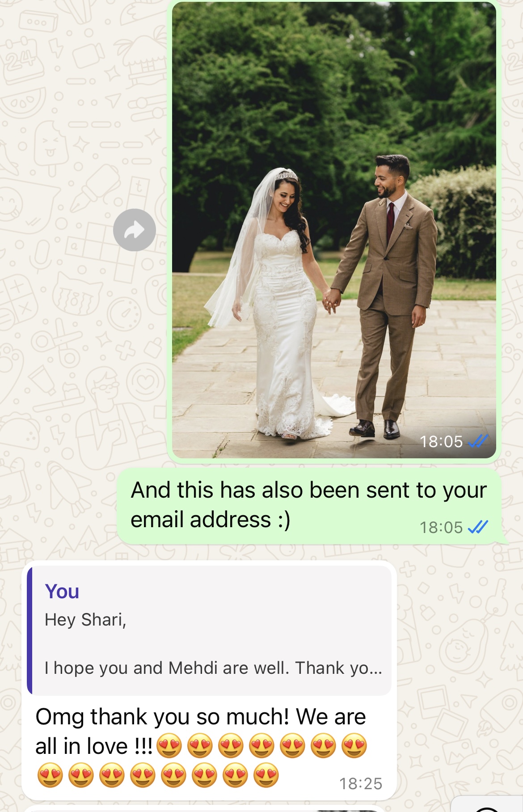Tap 18:05 timestamp on the green text bubble
523x812 pixels.
coord(441,528)
